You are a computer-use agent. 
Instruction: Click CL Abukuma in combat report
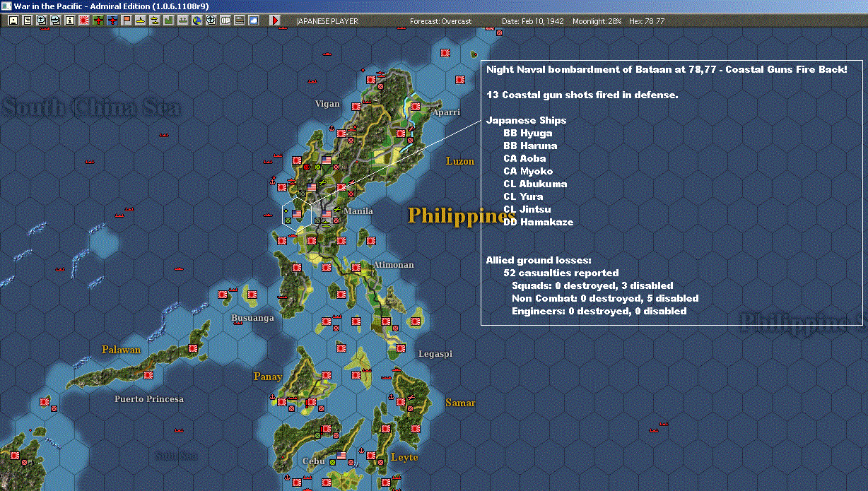[535, 184]
